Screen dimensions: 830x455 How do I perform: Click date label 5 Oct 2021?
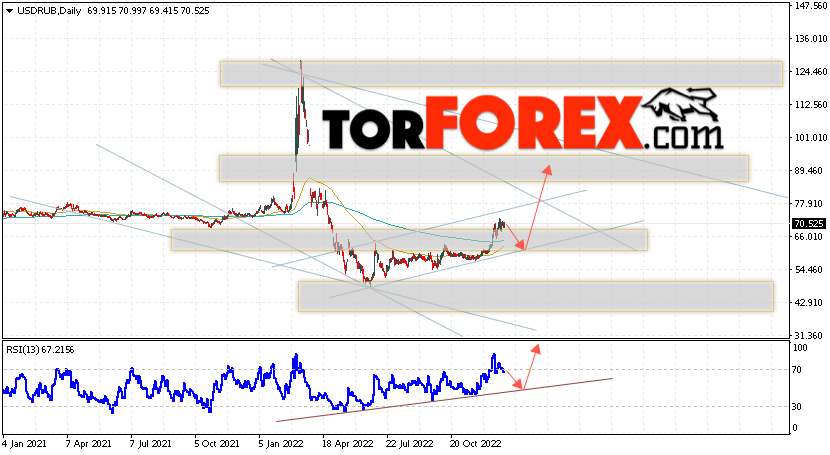point(217,443)
